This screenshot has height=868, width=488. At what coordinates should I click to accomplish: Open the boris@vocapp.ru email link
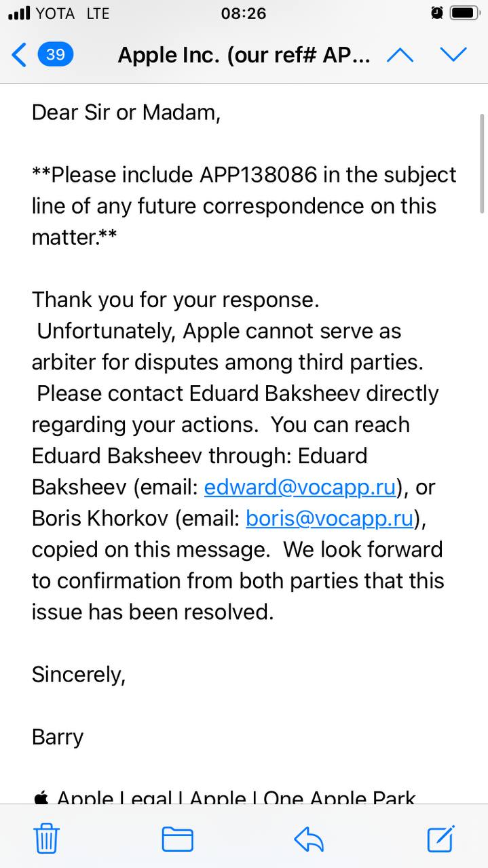329,518
